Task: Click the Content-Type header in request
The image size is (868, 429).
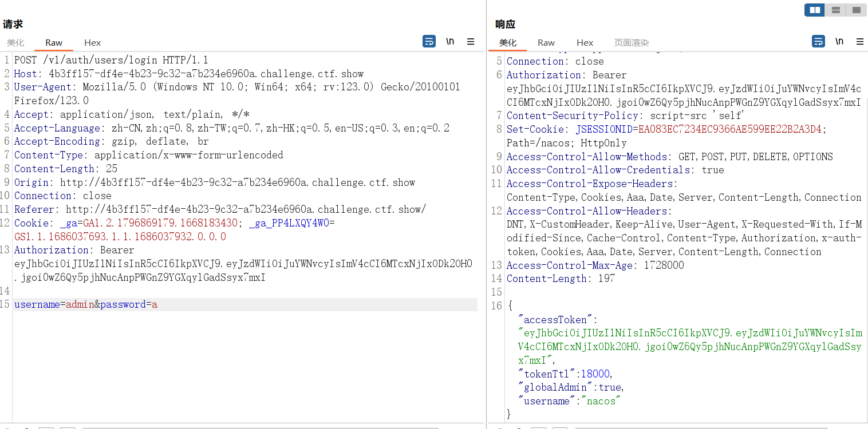Action: click(x=149, y=155)
